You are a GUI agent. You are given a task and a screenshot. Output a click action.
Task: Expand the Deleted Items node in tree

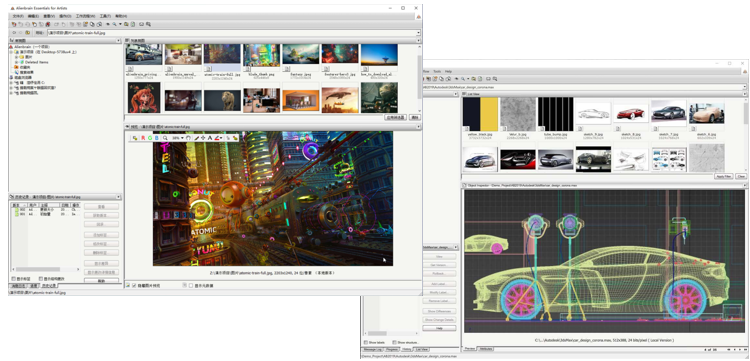[16, 62]
